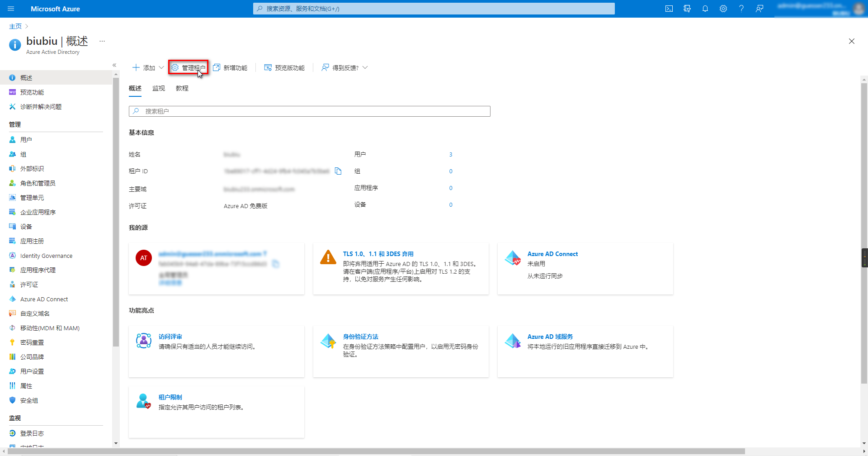Image resolution: width=868 pixels, height=456 pixels.
Task: Click the global search box at top
Action: tap(434, 9)
